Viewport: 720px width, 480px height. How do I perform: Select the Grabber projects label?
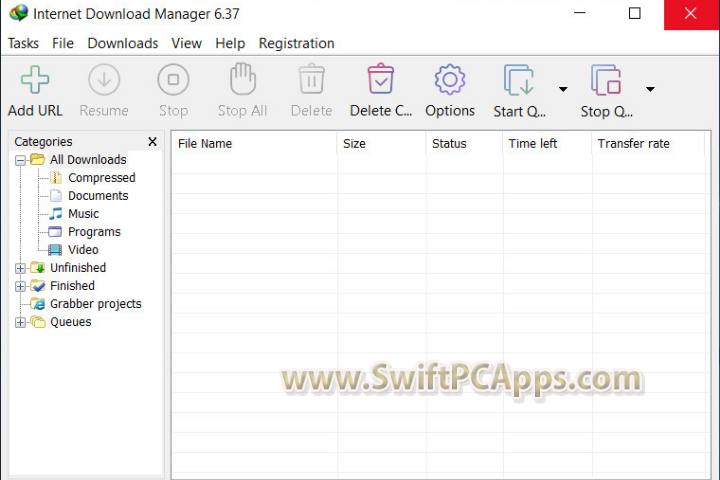[96, 304]
